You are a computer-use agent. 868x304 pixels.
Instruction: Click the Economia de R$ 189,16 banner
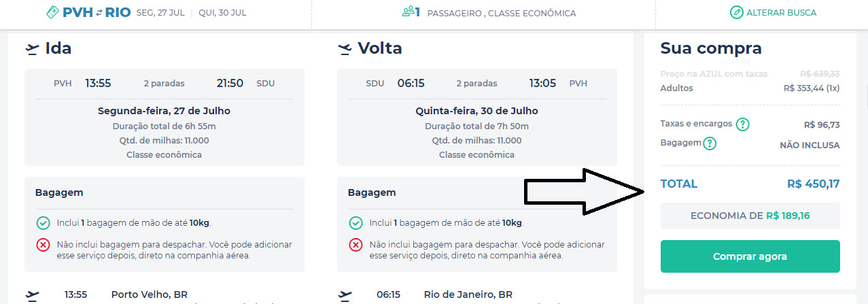[750, 216]
